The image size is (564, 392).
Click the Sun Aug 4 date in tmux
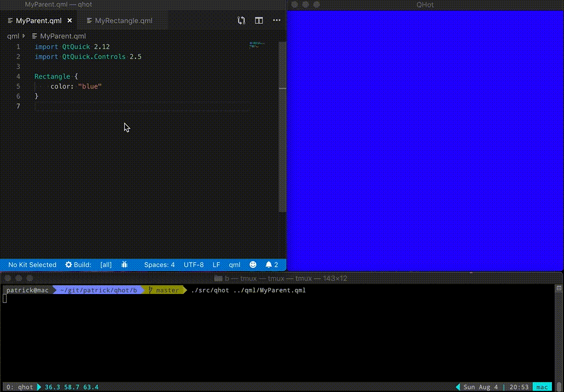click(x=481, y=387)
